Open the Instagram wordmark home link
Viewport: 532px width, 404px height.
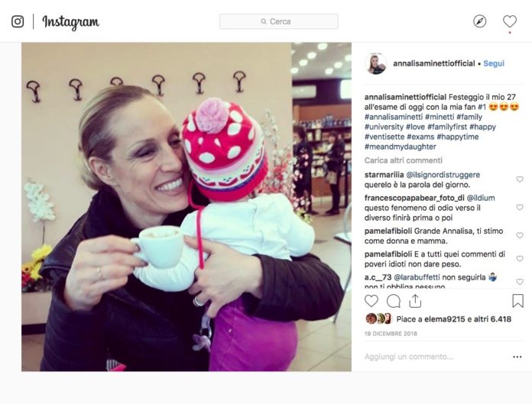point(70,22)
